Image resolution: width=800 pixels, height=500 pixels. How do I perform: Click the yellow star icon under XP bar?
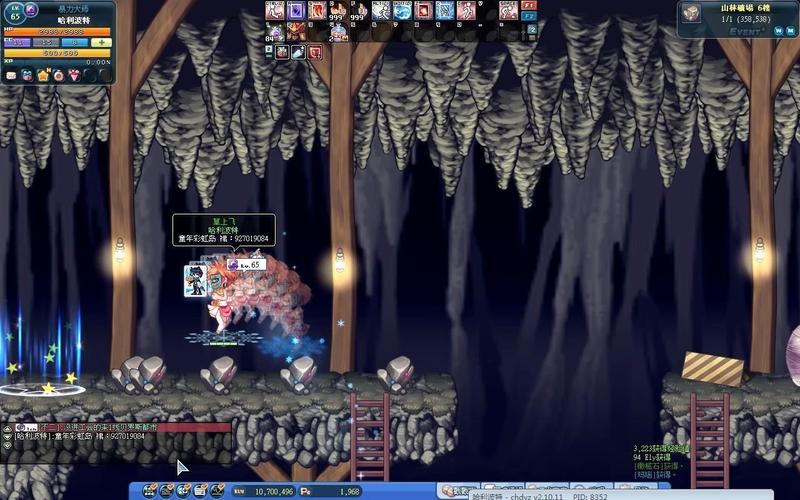tap(42, 75)
